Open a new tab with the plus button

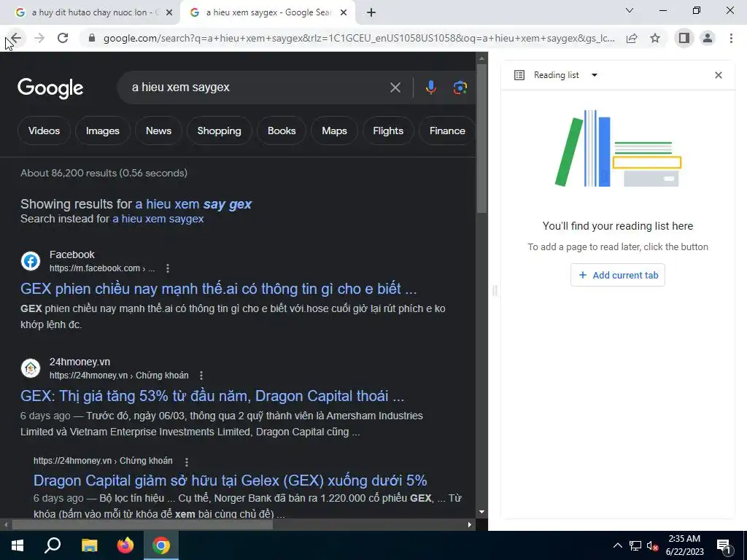371,13
